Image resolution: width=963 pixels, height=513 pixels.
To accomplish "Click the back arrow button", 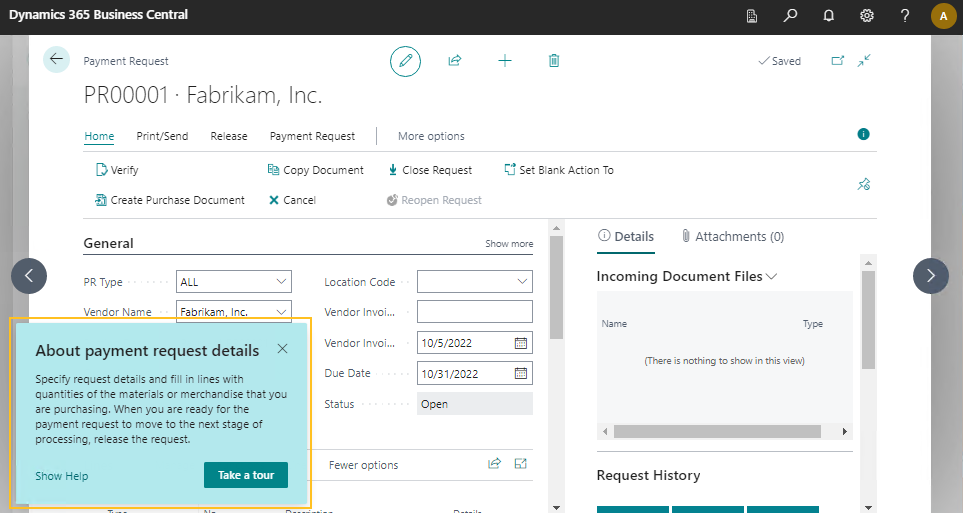I will pyautogui.click(x=56, y=59).
